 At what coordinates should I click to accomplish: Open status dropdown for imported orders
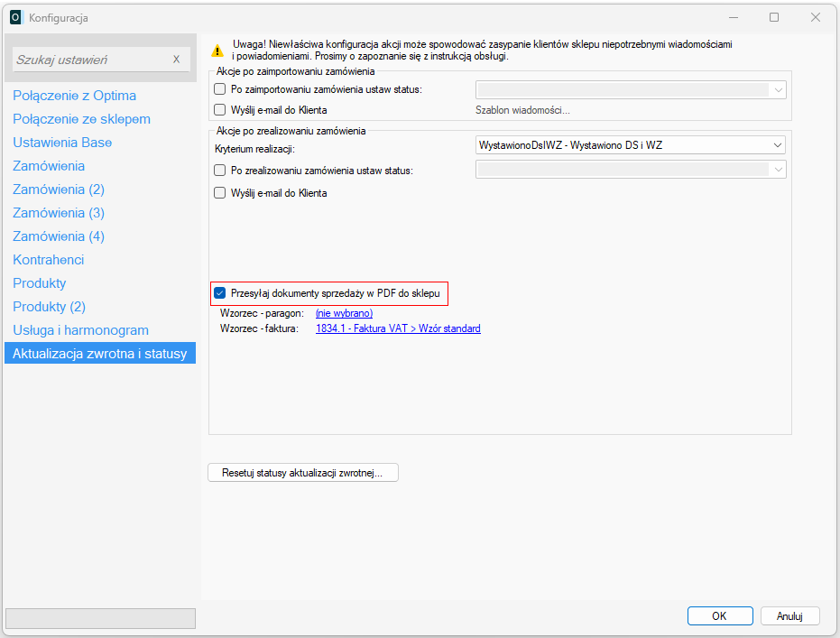(631, 89)
